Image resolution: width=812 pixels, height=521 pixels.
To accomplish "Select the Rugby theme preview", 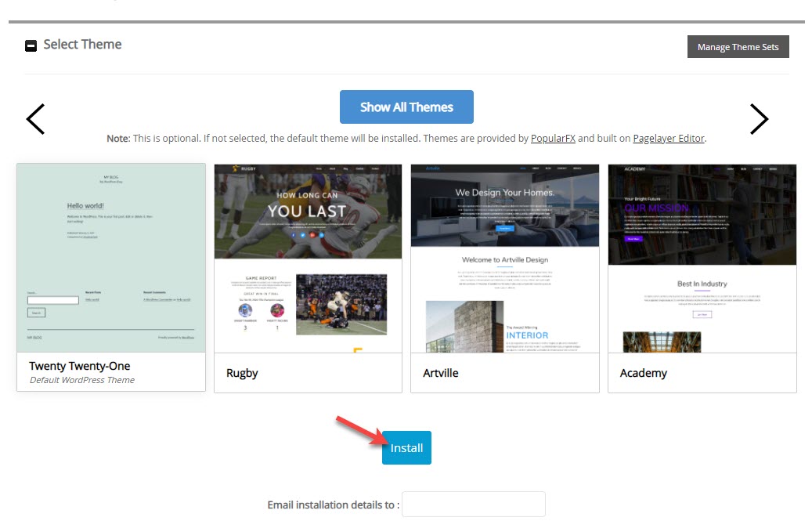I will [x=308, y=259].
